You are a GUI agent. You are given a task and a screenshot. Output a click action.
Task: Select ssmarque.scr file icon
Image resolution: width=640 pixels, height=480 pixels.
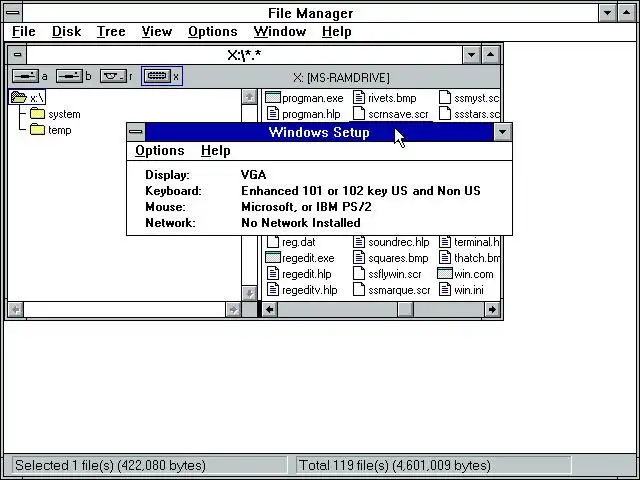[359, 290]
